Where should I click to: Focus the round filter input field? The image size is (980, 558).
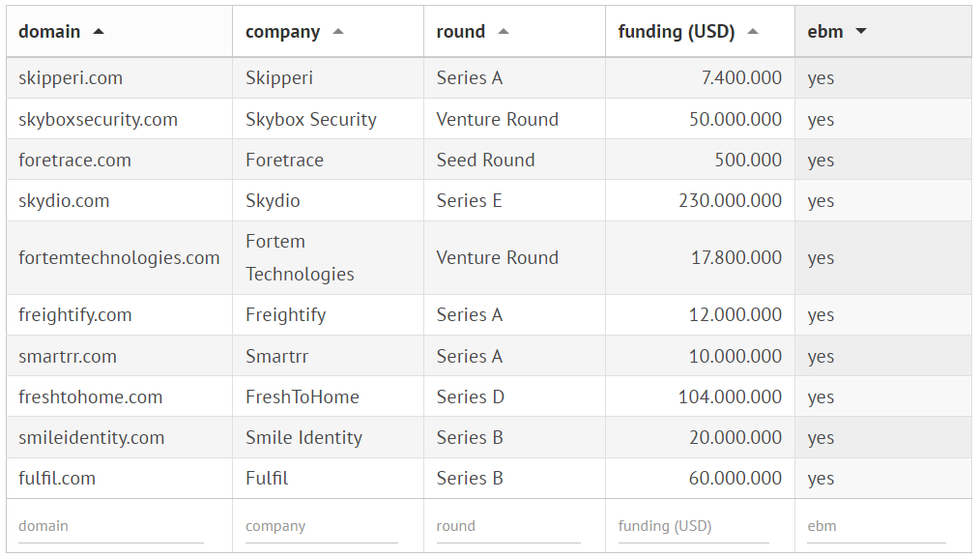[x=507, y=526]
